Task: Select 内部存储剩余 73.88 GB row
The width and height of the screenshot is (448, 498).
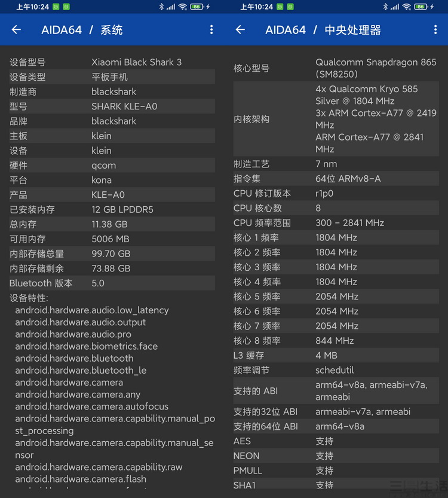Action: [x=112, y=268]
